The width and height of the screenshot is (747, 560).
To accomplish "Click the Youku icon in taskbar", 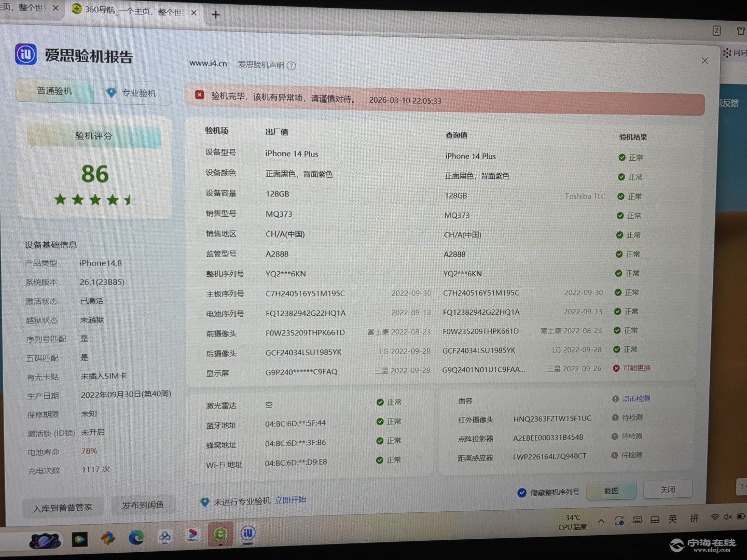I will point(192,536).
